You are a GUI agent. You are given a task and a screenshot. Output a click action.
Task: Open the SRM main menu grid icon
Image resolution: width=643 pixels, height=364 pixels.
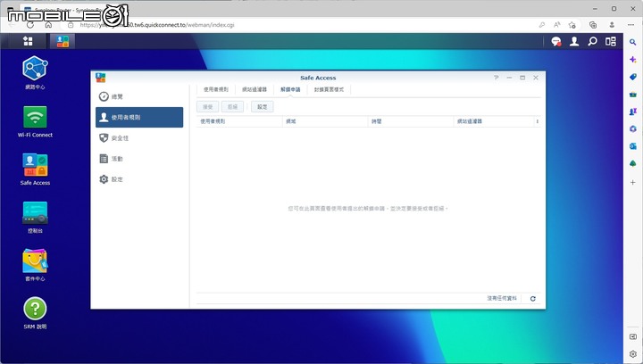tap(28, 41)
